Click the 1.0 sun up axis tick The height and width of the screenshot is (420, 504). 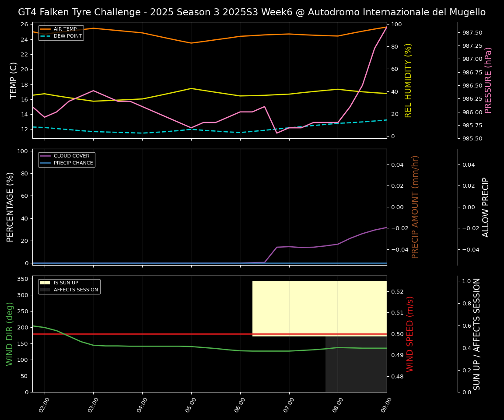tap(466, 281)
